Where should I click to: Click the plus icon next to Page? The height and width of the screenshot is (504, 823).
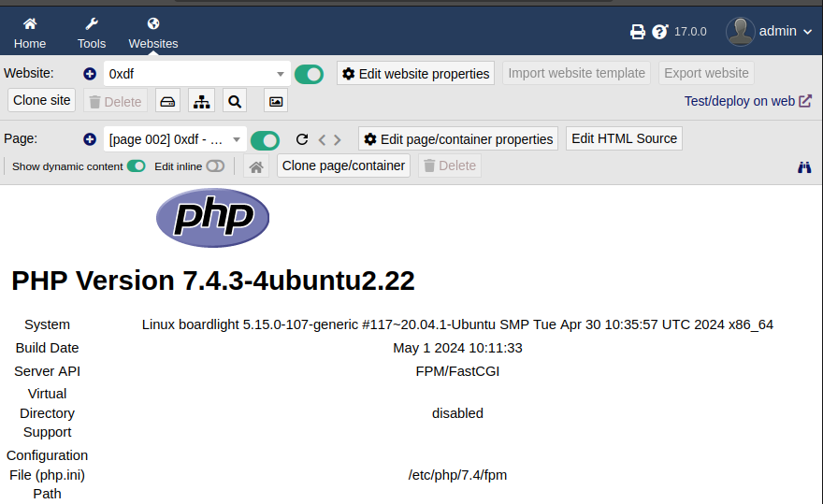(x=90, y=139)
